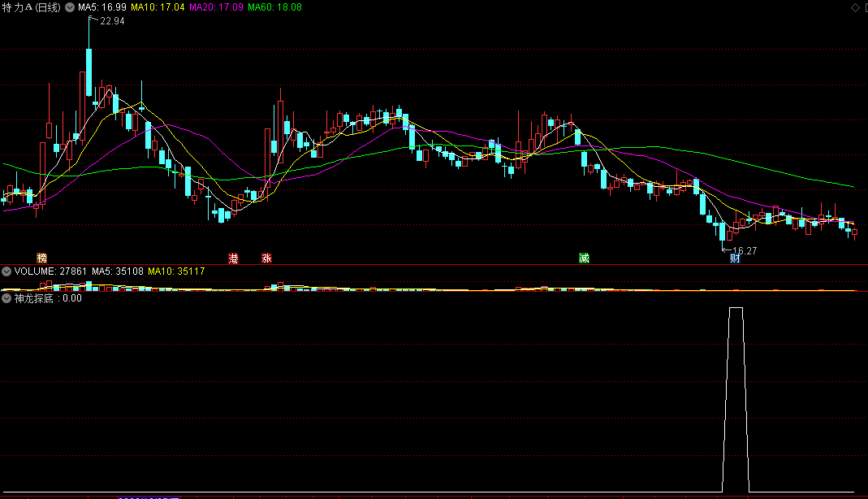
Task: Click the 特力A (日线) chart title
Action: (32, 8)
